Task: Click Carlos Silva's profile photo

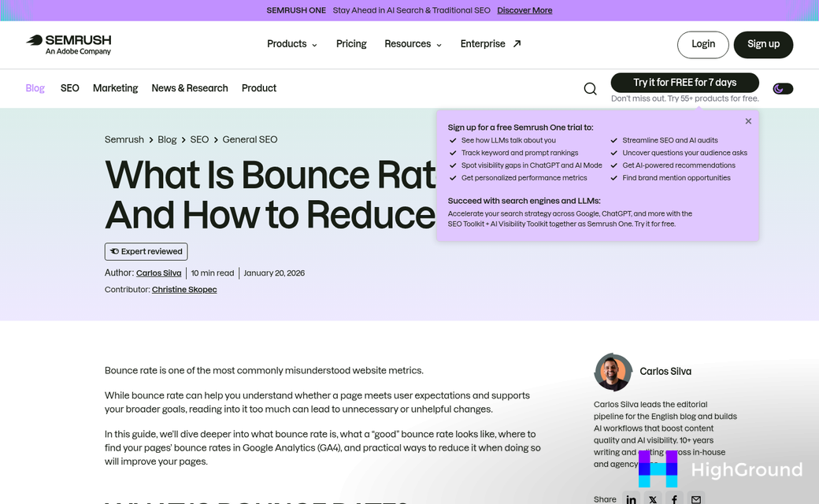Action: [x=613, y=372]
